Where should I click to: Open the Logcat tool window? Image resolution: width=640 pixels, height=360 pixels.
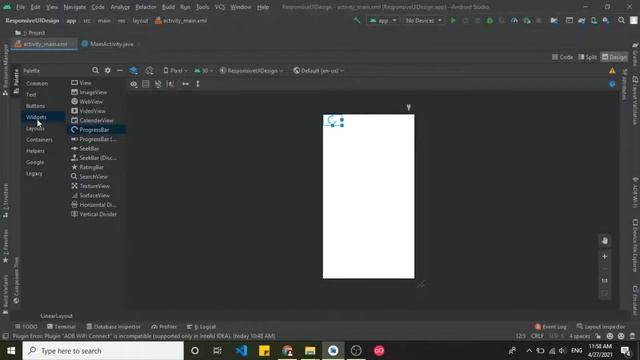click(201, 327)
